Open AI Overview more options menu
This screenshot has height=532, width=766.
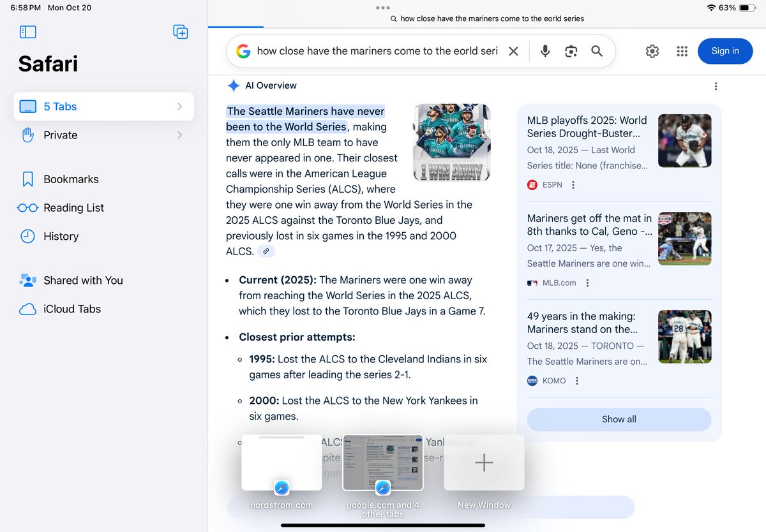coord(716,86)
